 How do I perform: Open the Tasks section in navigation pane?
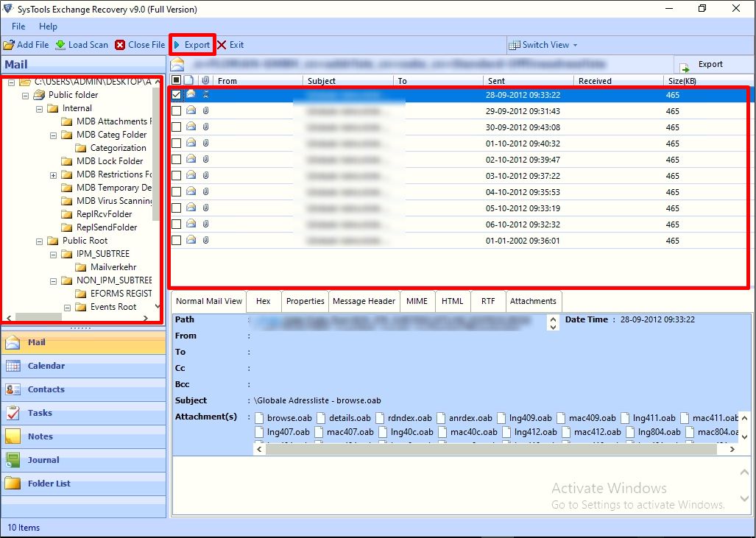click(83, 413)
